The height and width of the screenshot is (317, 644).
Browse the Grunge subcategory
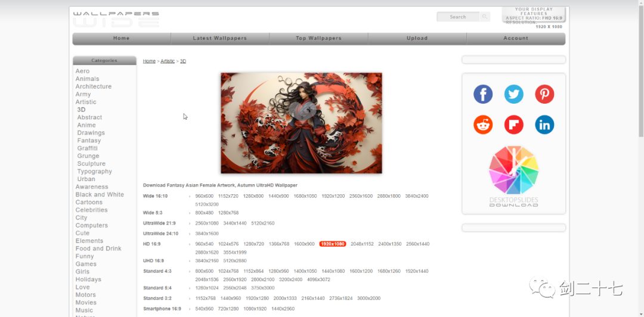click(x=88, y=156)
